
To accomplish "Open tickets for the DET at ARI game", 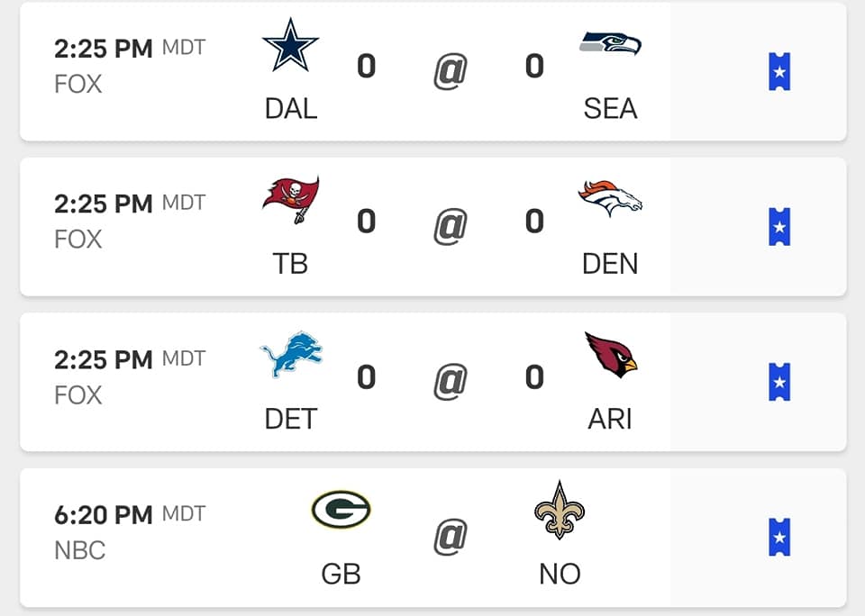I will 779,382.
